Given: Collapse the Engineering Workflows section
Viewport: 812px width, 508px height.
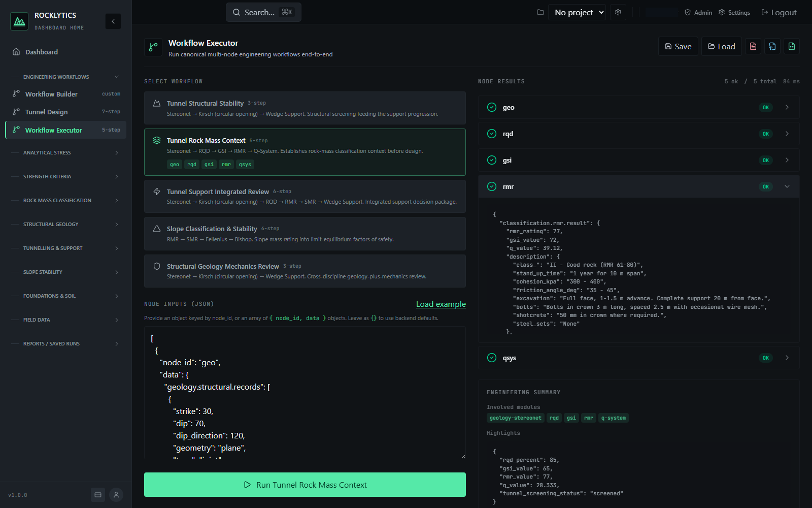Looking at the screenshot, I should pyautogui.click(x=66, y=77).
